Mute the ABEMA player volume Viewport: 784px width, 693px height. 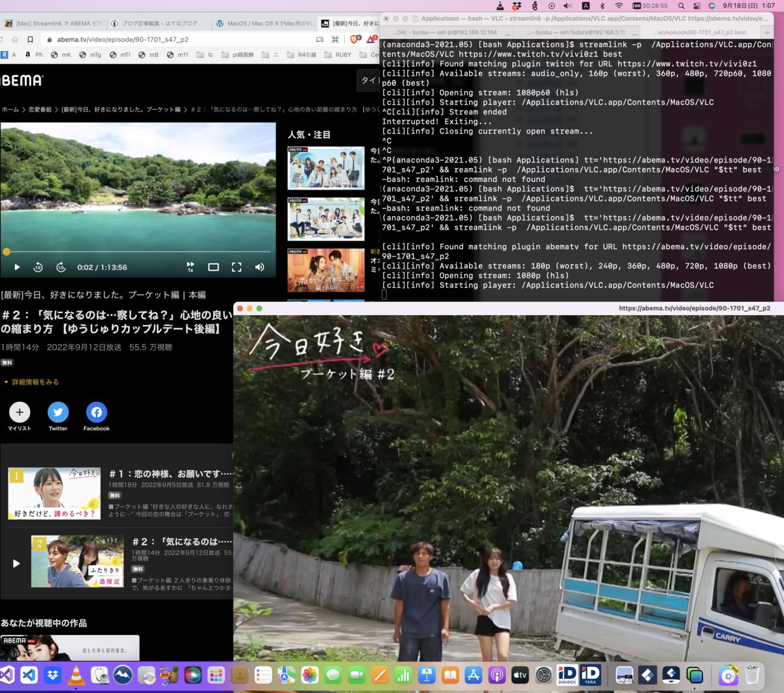(259, 267)
